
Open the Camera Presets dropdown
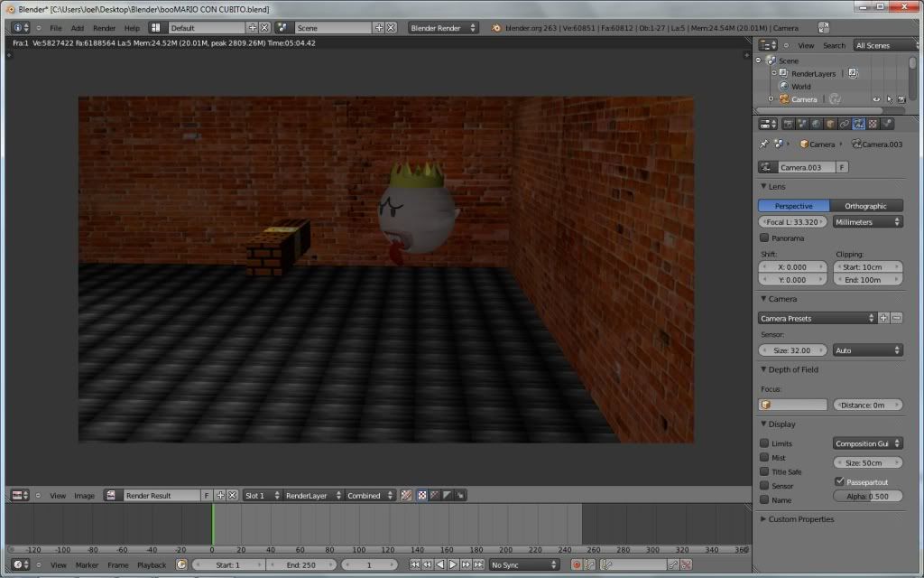pos(818,318)
